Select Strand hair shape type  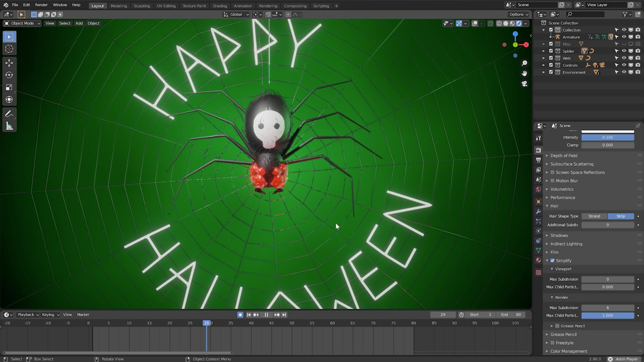coord(594,216)
